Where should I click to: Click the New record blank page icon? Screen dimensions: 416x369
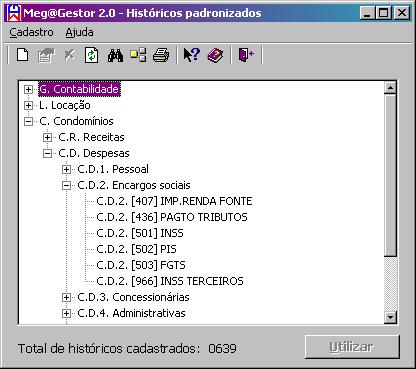[22, 55]
